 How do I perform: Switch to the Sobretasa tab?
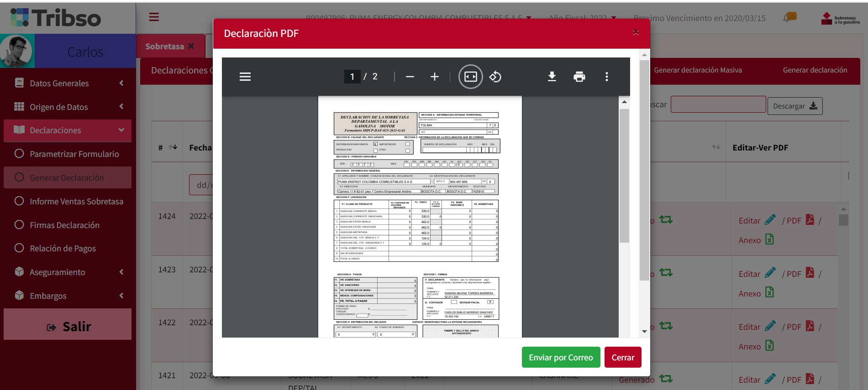165,47
